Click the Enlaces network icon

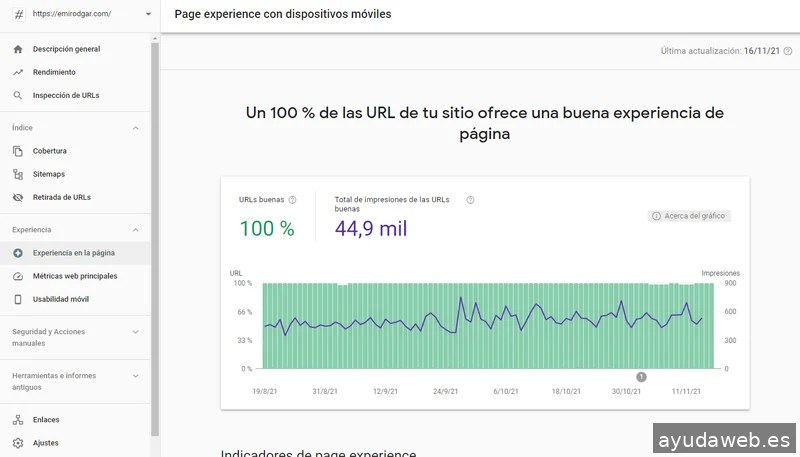tap(18, 420)
